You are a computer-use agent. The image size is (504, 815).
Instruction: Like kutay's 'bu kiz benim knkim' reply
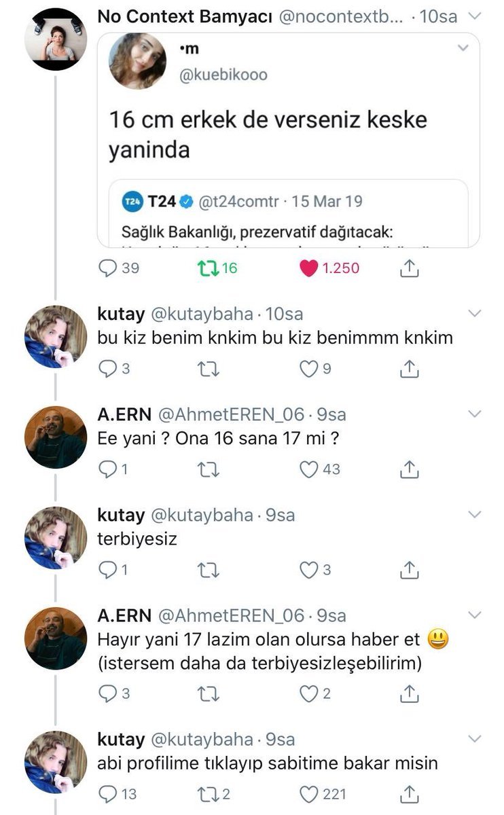pyautogui.click(x=310, y=369)
